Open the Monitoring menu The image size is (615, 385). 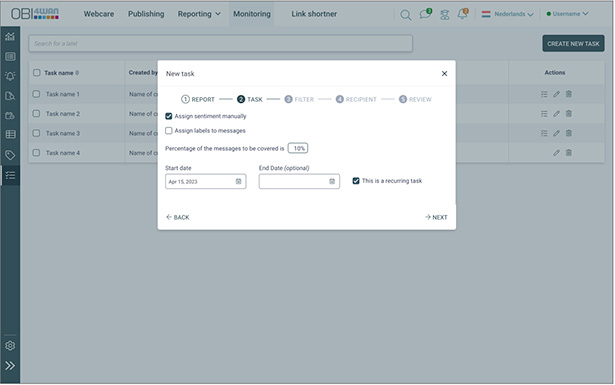pyautogui.click(x=252, y=14)
